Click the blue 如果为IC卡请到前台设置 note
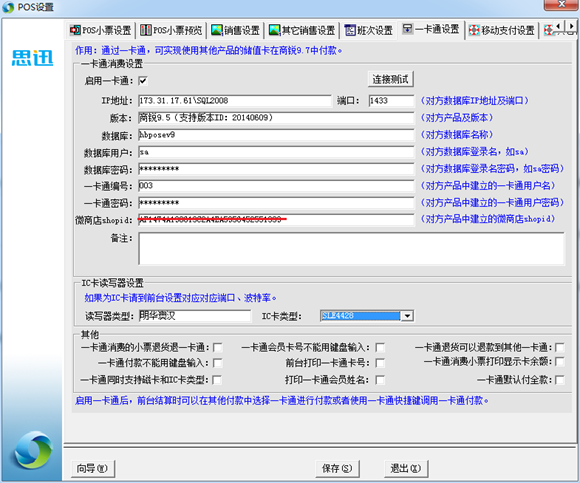The image size is (580, 483). tap(180, 298)
